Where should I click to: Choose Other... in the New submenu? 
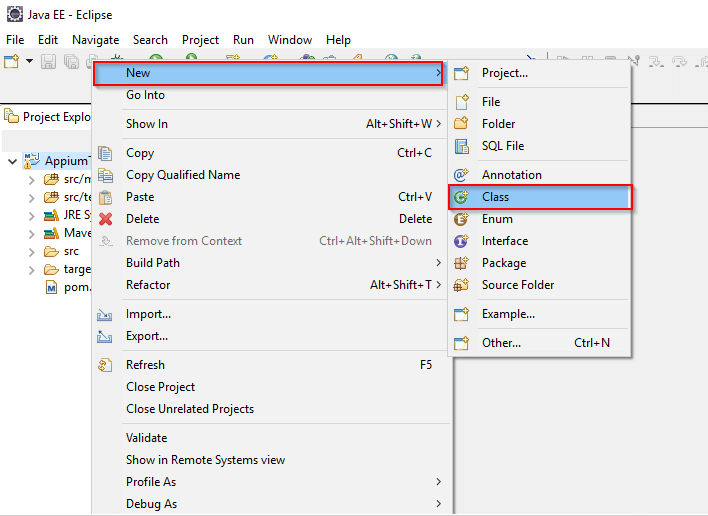(501, 343)
